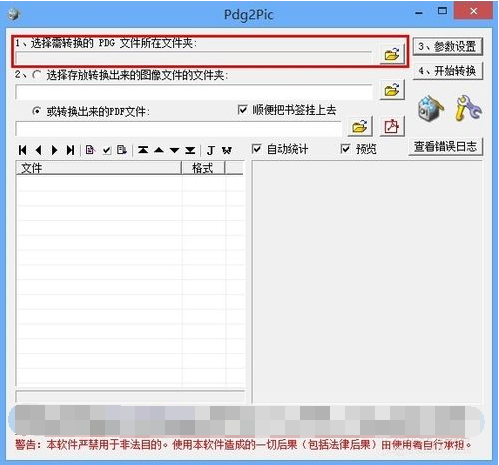Select output to PDF file radio option
Viewport: 499px width, 465px height.
[37, 111]
